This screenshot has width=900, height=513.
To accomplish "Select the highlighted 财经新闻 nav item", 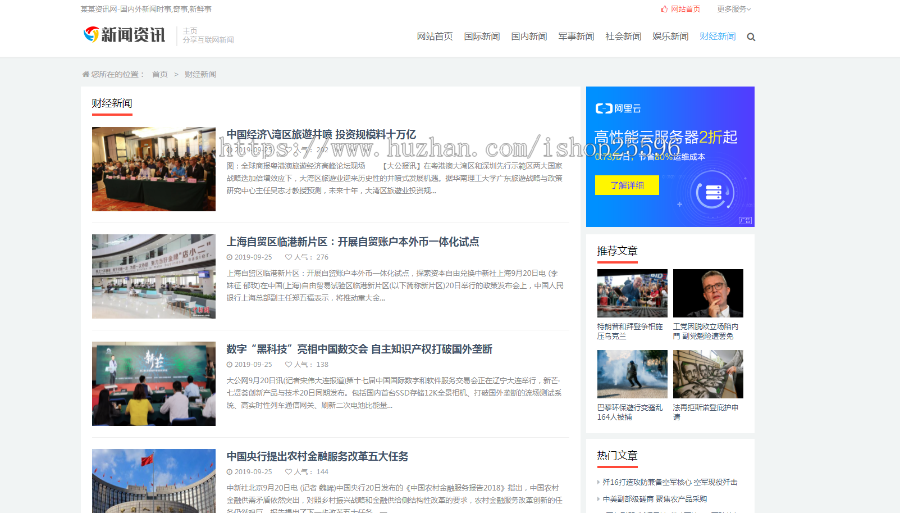I will tap(717, 37).
